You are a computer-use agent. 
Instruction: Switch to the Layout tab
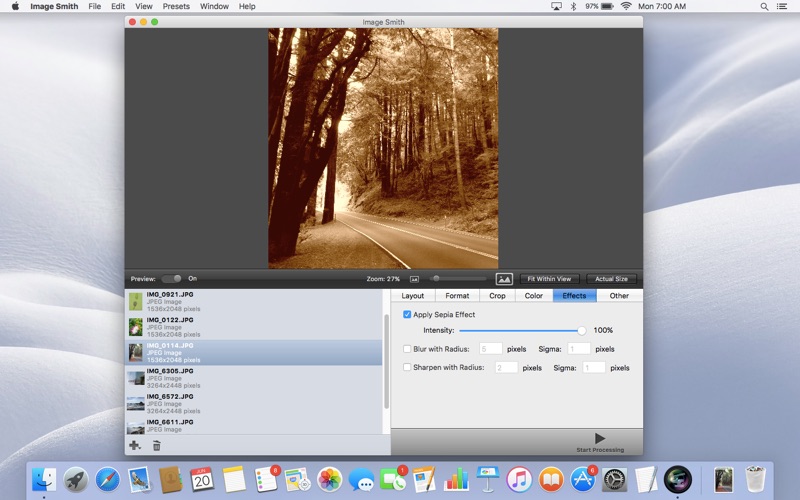413,295
